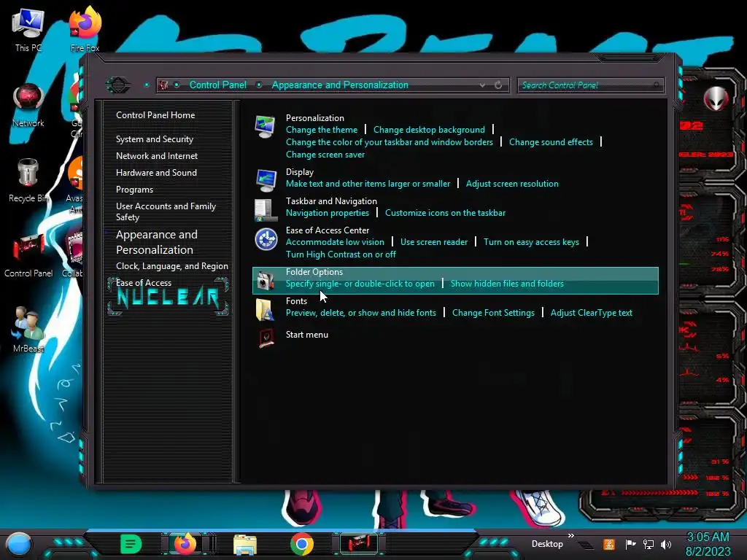This screenshot has width=747, height=560.
Task: Click Make text larger or smaller link
Action: point(368,183)
